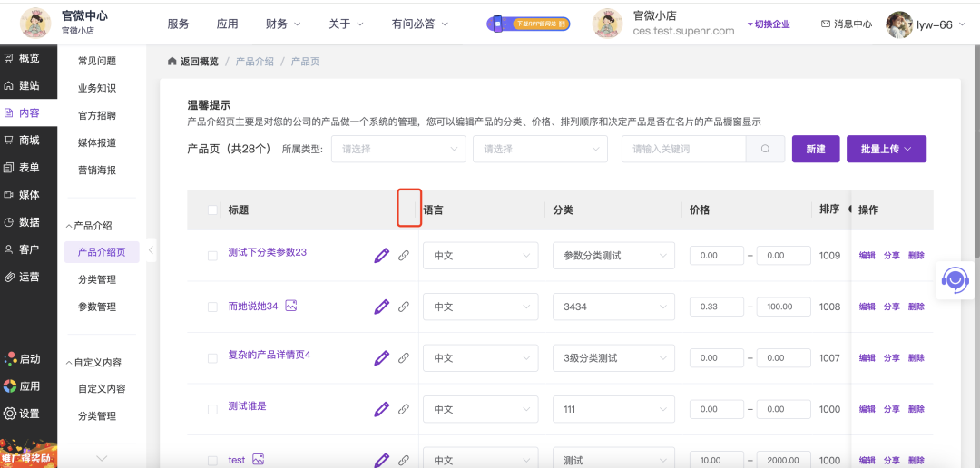Click the search magnifier icon button
The width and height of the screenshot is (980, 468).
pyautogui.click(x=765, y=150)
